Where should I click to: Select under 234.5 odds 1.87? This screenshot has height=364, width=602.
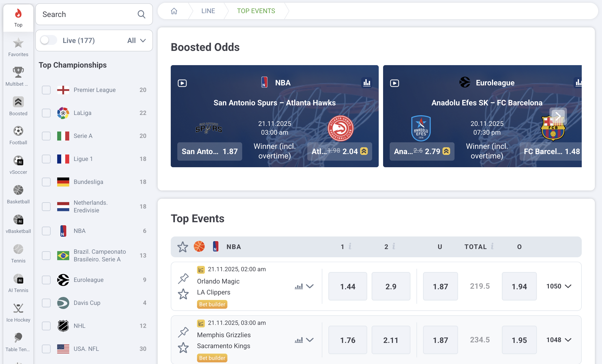click(x=441, y=340)
